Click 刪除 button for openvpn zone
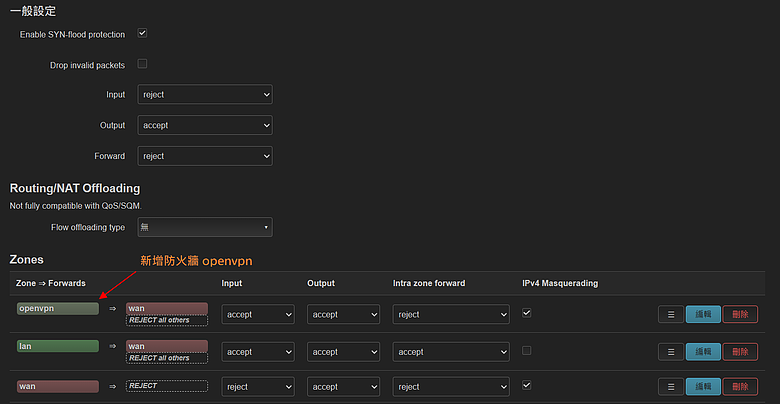The width and height of the screenshot is (780, 404). [x=740, y=314]
